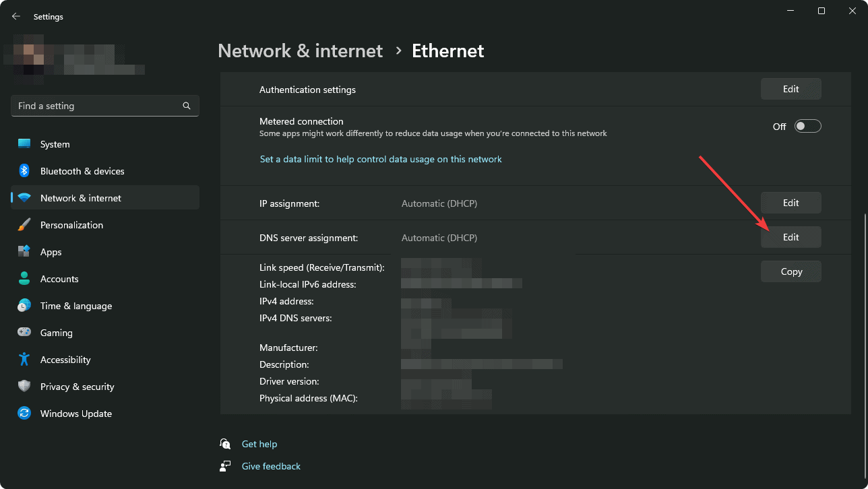This screenshot has width=868, height=489.
Task: Click the search magnifier icon in Find a setting
Action: point(187,106)
